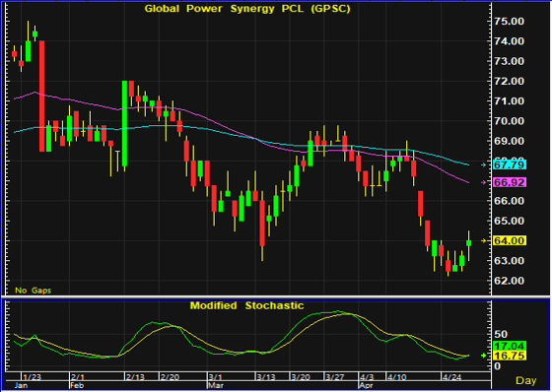The height and width of the screenshot is (392, 552).
Task: Click the yellow stochastic value 16.75
Action: click(x=510, y=356)
